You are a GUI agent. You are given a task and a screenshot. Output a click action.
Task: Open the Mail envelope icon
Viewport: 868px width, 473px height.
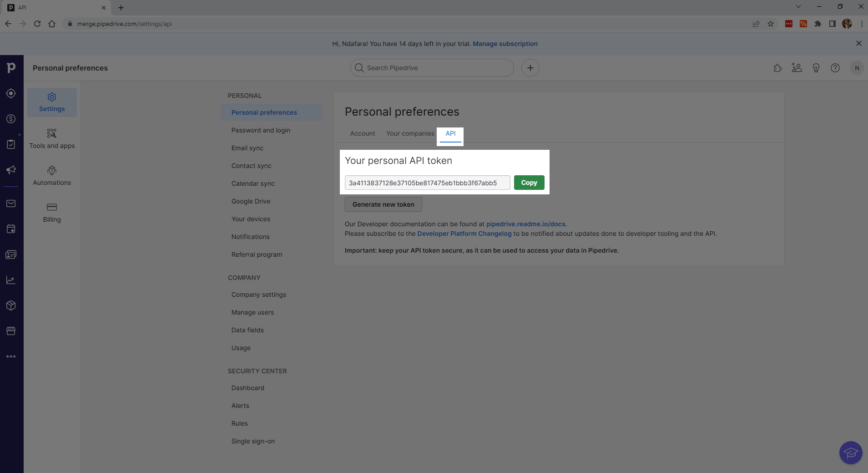[x=10, y=203]
